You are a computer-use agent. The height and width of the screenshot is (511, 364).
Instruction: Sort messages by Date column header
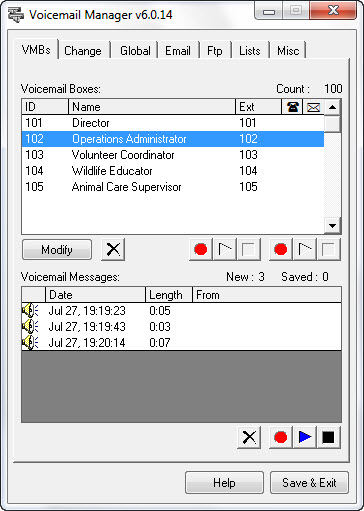[x=95, y=295]
